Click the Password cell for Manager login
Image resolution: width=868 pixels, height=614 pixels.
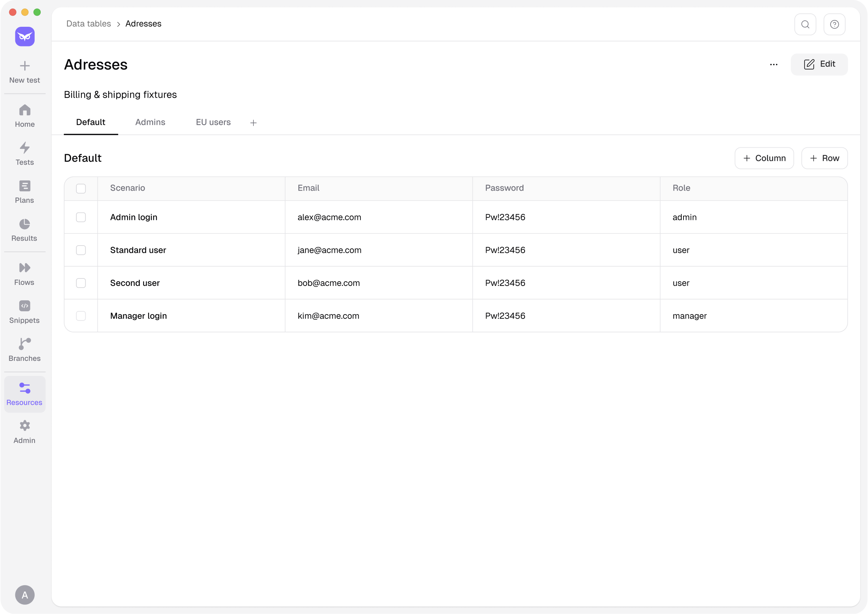(x=566, y=316)
